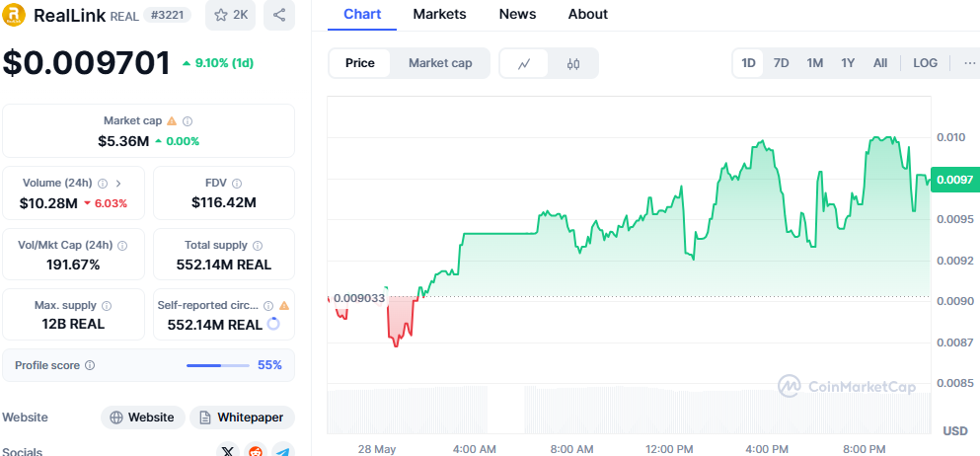Click the 0.0097 current price label on axis
The image size is (980, 456).
(954, 180)
